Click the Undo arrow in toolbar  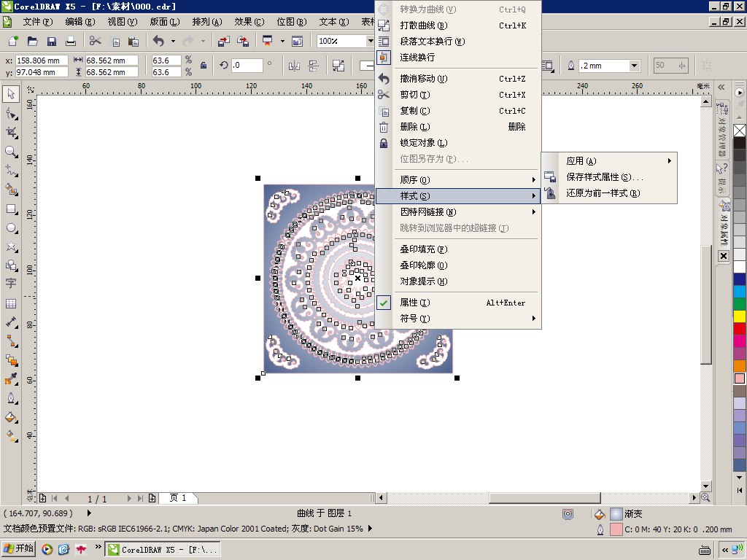click(158, 42)
